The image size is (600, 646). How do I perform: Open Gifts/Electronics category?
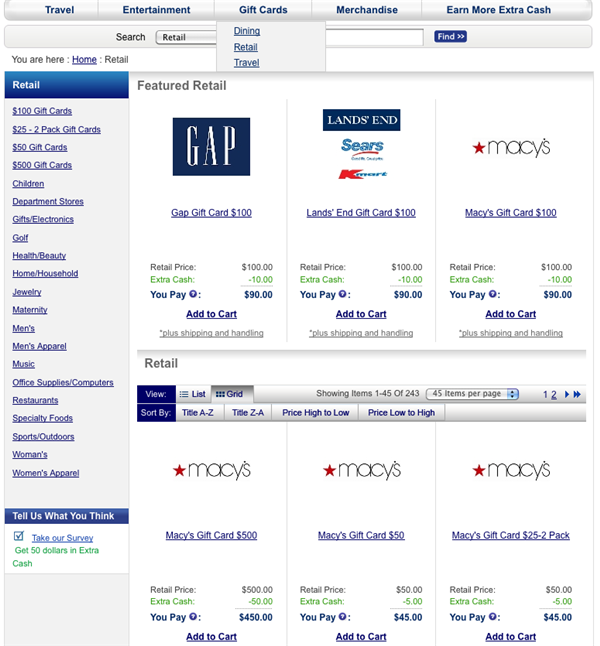pos(43,219)
